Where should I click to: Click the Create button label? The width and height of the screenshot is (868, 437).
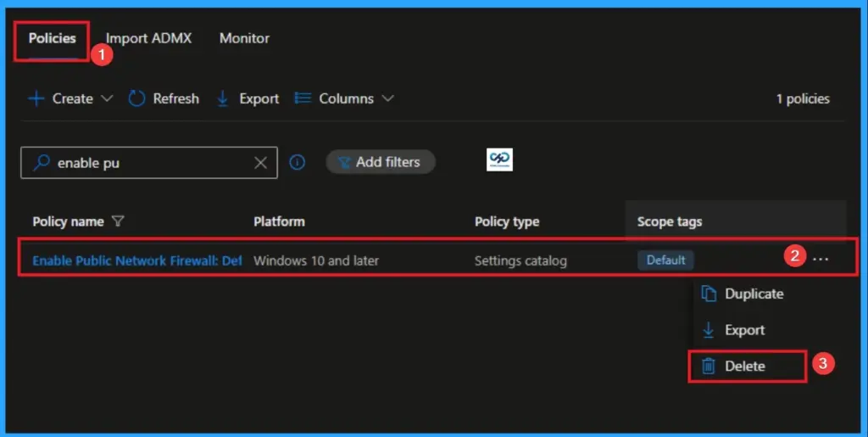click(x=73, y=98)
